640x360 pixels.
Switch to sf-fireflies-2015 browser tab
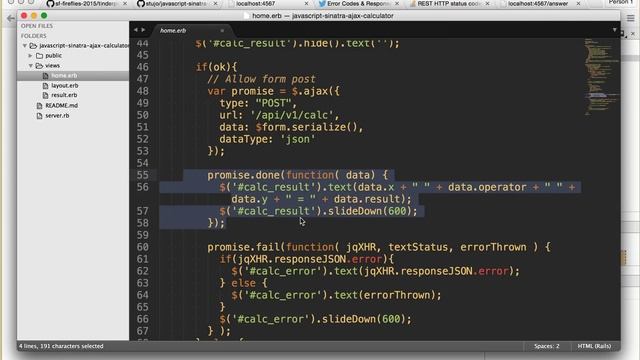point(87,4)
